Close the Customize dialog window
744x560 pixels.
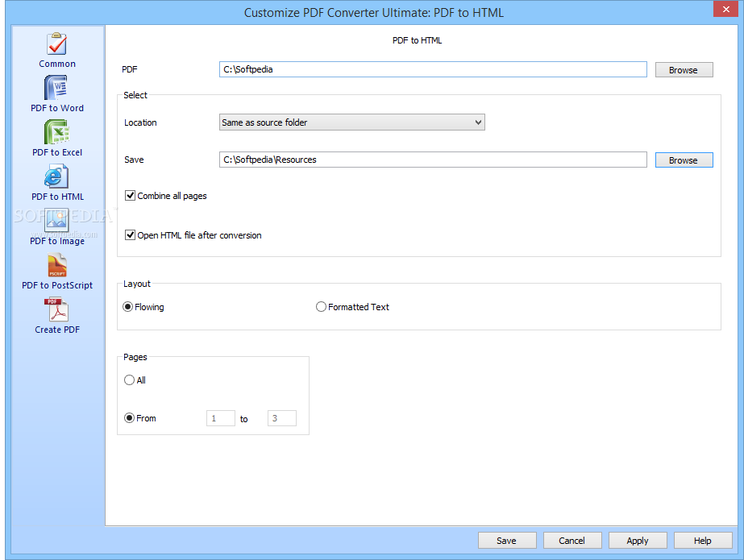click(x=725, y=9)
